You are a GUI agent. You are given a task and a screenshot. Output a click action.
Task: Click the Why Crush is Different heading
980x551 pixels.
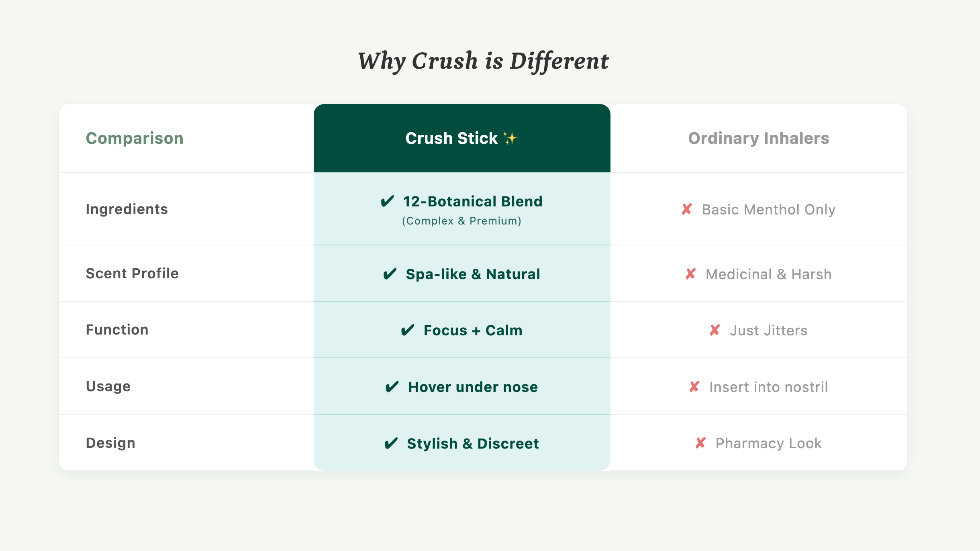[x=484, y=61]
